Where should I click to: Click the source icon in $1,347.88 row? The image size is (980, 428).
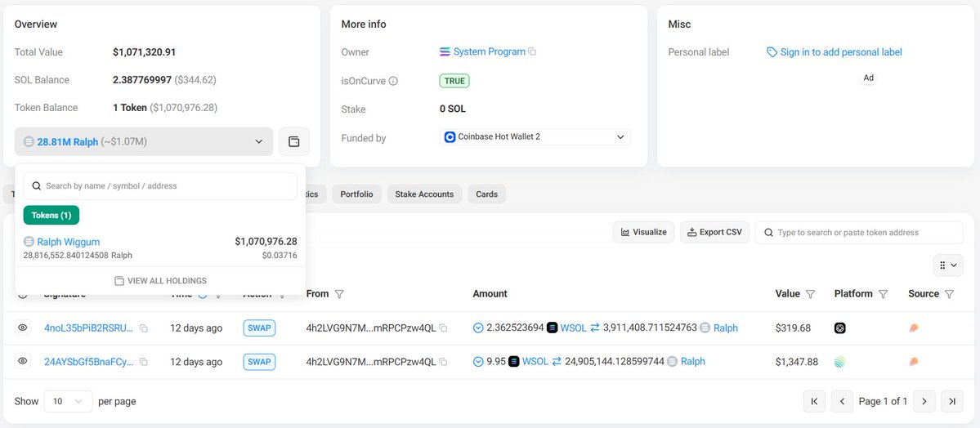coord(914,362)
